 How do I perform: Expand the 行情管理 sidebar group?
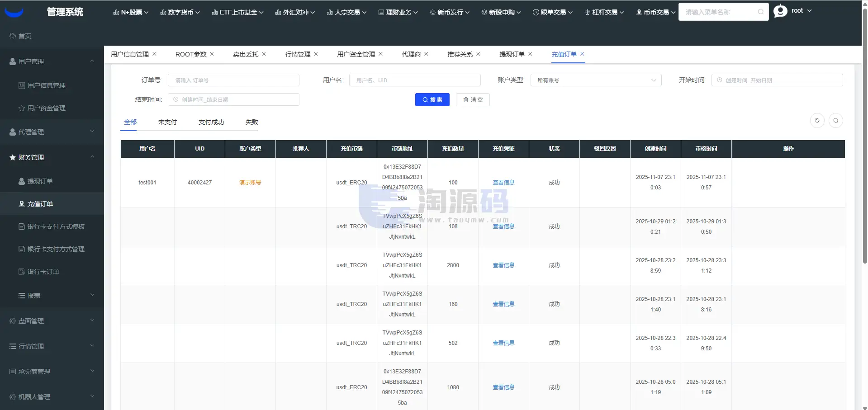coord(52,346)
